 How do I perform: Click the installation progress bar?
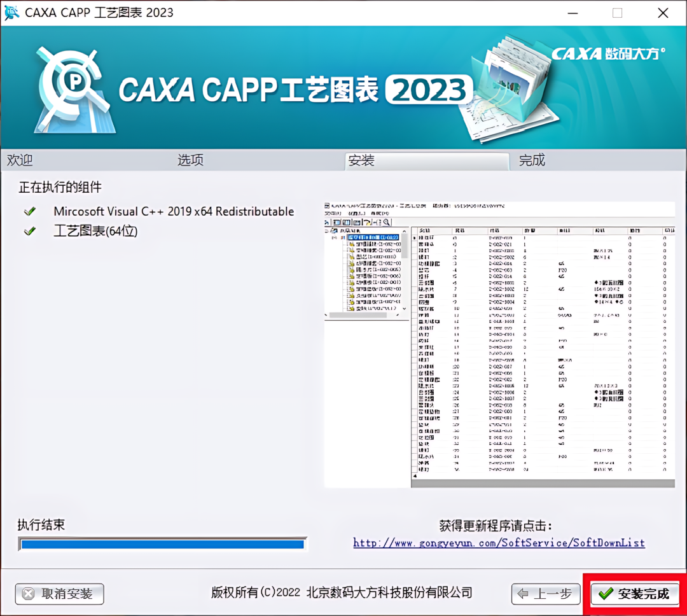[163, 544]
